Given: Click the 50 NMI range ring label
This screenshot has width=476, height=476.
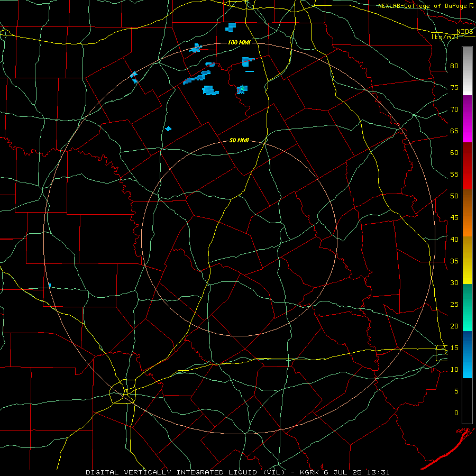Looking at the screenshot, I should (239, 140).
